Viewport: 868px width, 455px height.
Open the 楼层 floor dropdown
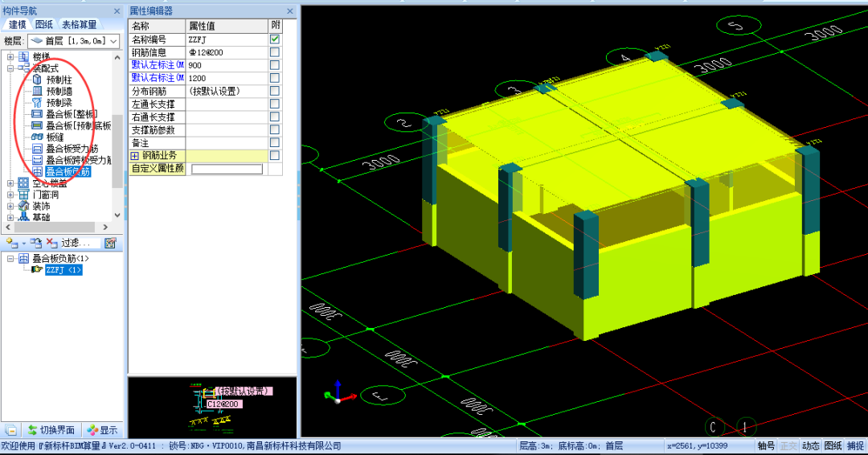pyautogui.click(x=113, y=41)
